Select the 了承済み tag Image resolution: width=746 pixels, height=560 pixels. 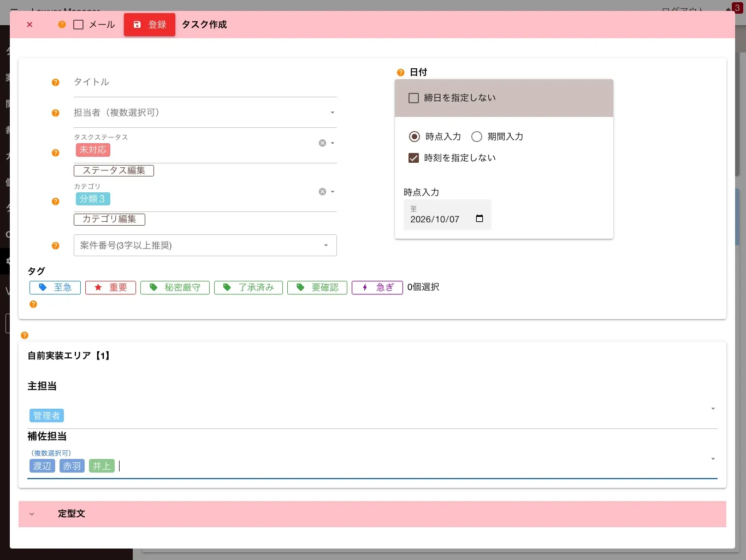[248, 287]
